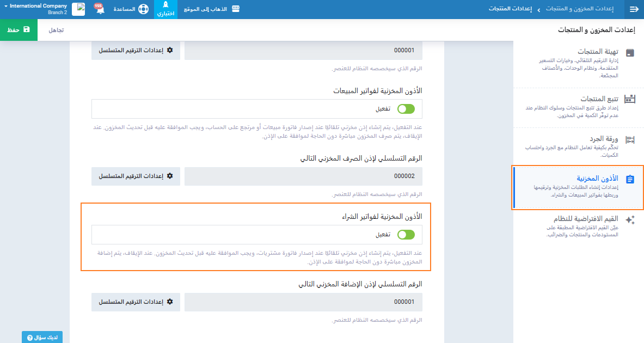Viewport: 644px width, 343px height.
Task: Click the الذهاب إلى الموقع store icon
Action: coord(236,9)
